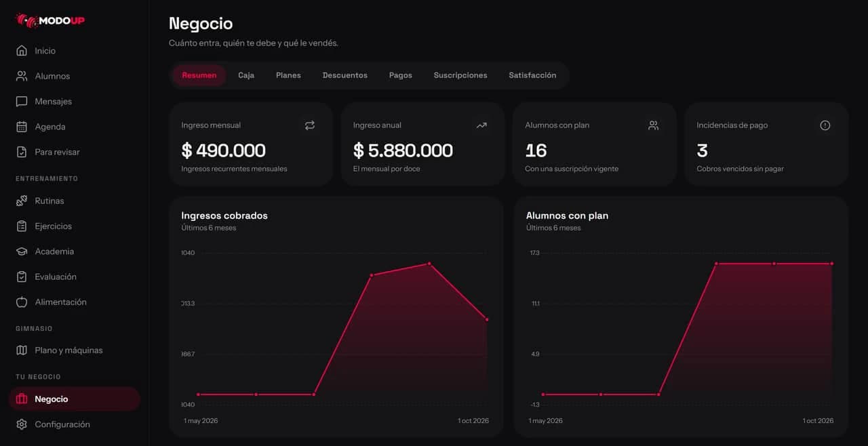Click the Inicio home icon
The image size is (868, 446).
click(x=22, y=51)
